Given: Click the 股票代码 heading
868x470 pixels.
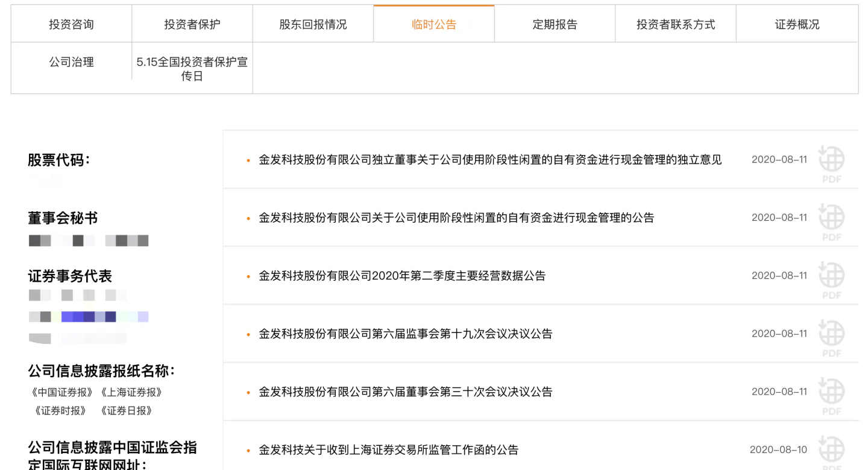Looking at the screenshot, I should click(x=59, y=160).
